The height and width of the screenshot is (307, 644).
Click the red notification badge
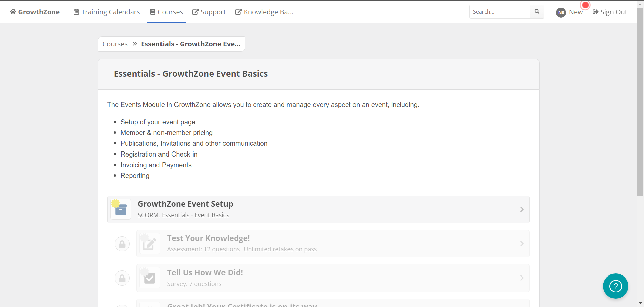click(x=585, y=5)
